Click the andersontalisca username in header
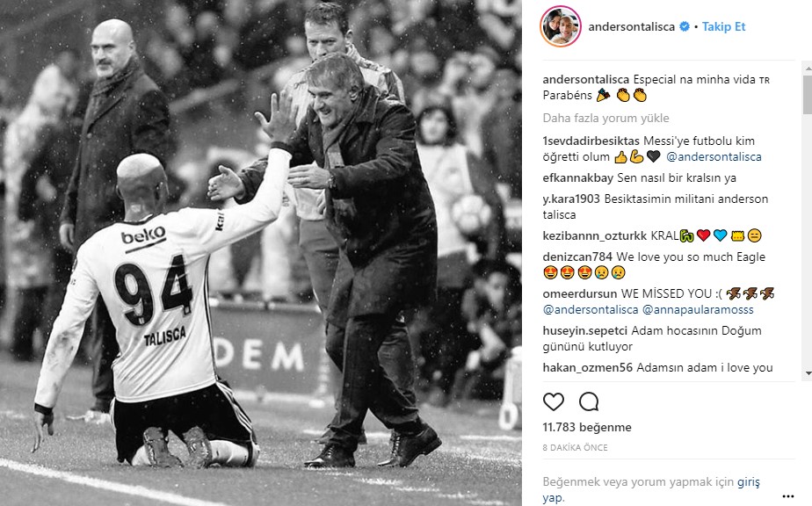The width and height of the screenshot is (812, 506). pos(631,26)
